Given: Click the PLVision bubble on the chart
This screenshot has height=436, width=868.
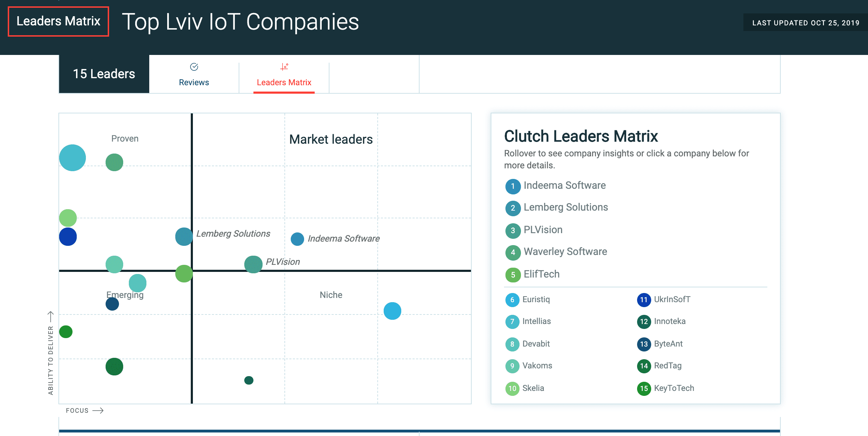Looking at the screenshot, I should (253, 264).
